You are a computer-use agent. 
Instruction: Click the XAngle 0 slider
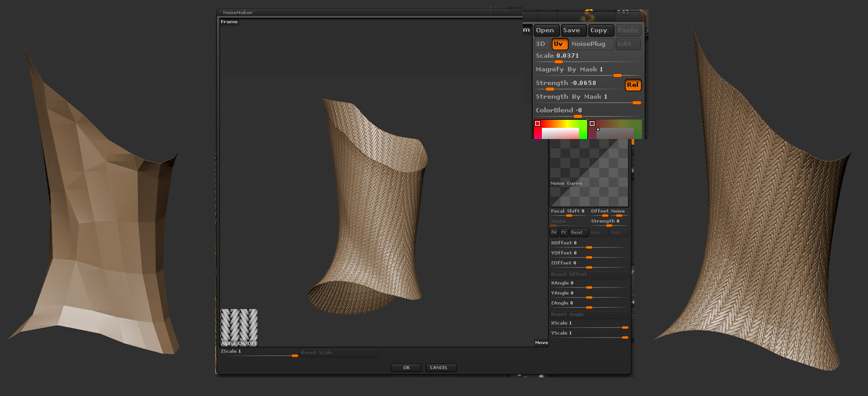tap(589, 284)
